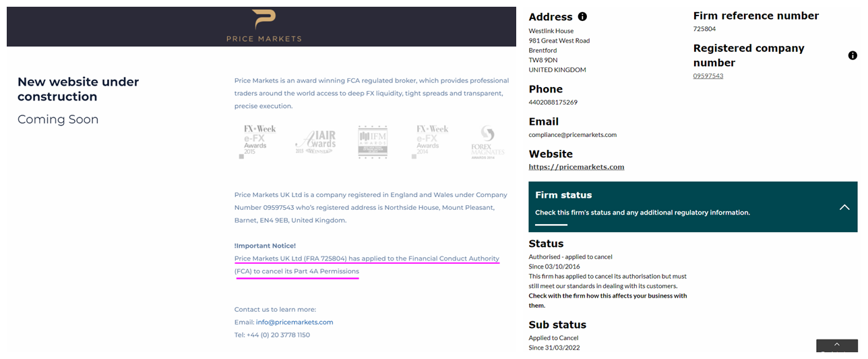
Task: Click the 'UNITED KINGDOM' address line
Action: pyautogui.click(x=557, y=70)
